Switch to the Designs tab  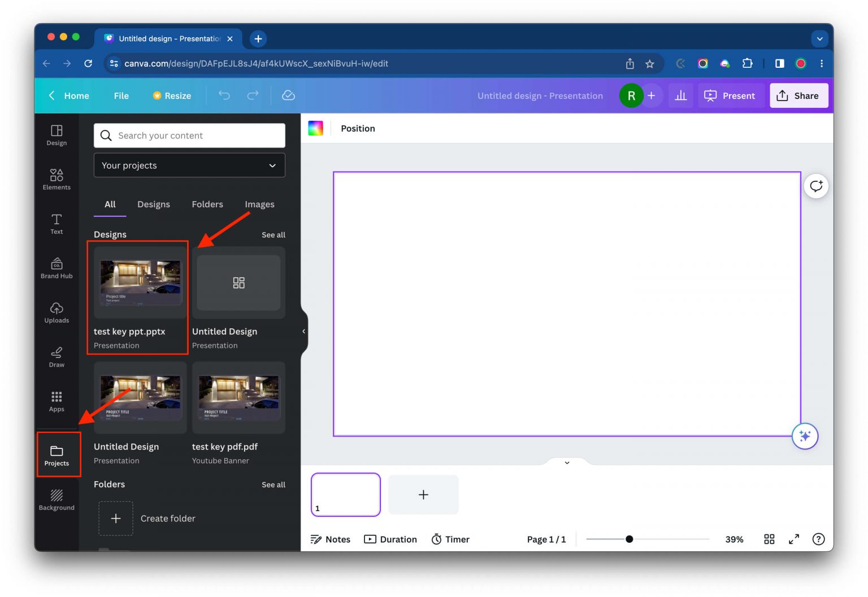point(153,204)
